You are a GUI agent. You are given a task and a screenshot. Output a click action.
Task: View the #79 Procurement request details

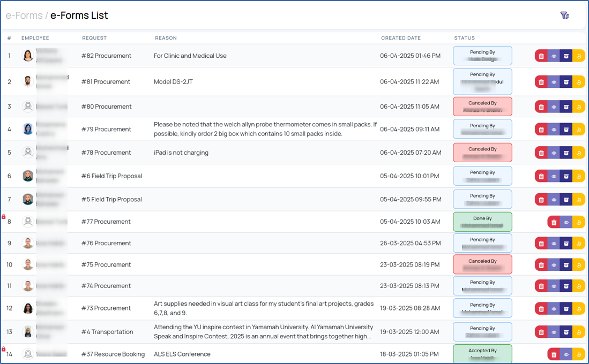click(554, 130)
